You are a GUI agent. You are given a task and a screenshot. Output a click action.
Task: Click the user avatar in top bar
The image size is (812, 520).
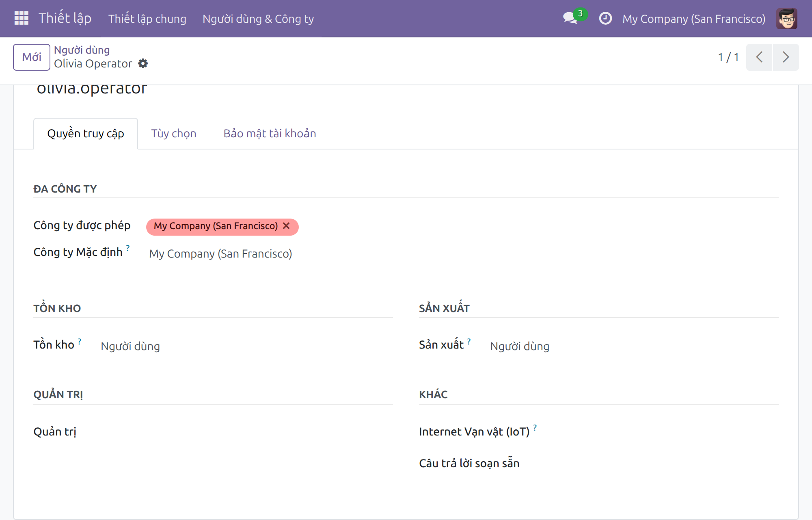(x=786, y=18)
